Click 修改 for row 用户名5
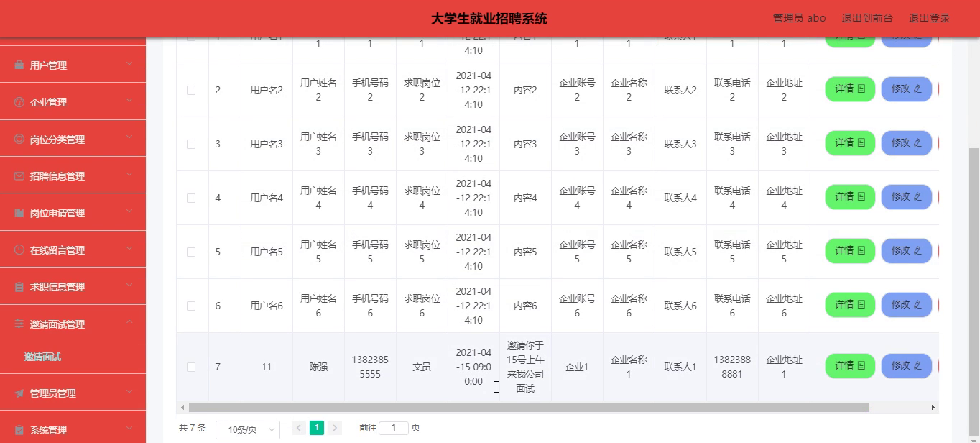980x443 pixels. pos(906,251)
